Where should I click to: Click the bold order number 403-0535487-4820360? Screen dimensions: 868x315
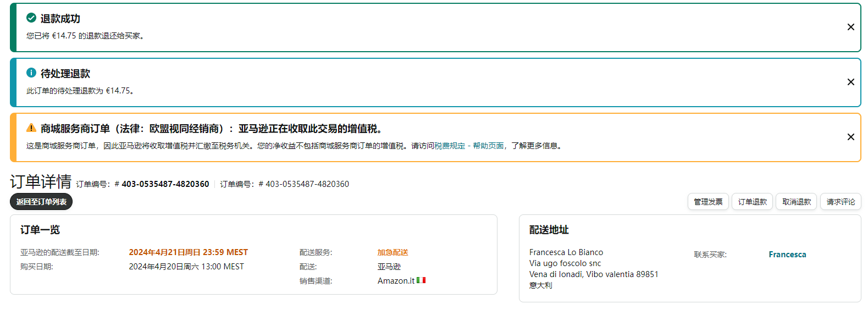click(165, 184)
